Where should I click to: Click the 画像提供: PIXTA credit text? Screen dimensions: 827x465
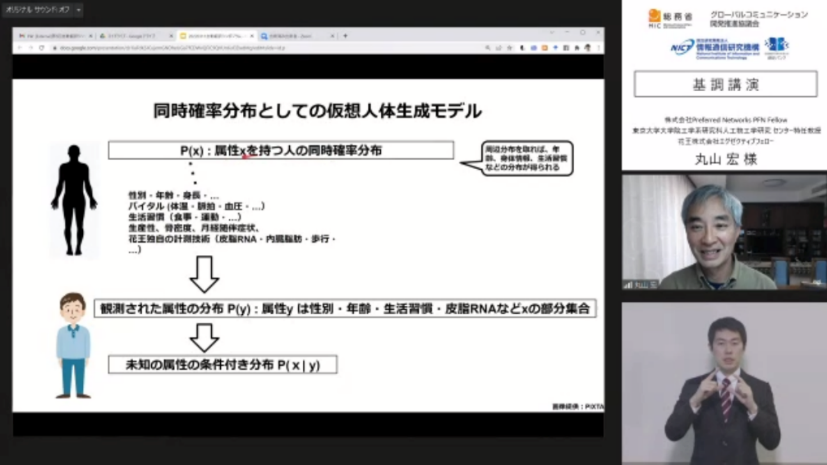pyautogui.click(x=578, y=406)
